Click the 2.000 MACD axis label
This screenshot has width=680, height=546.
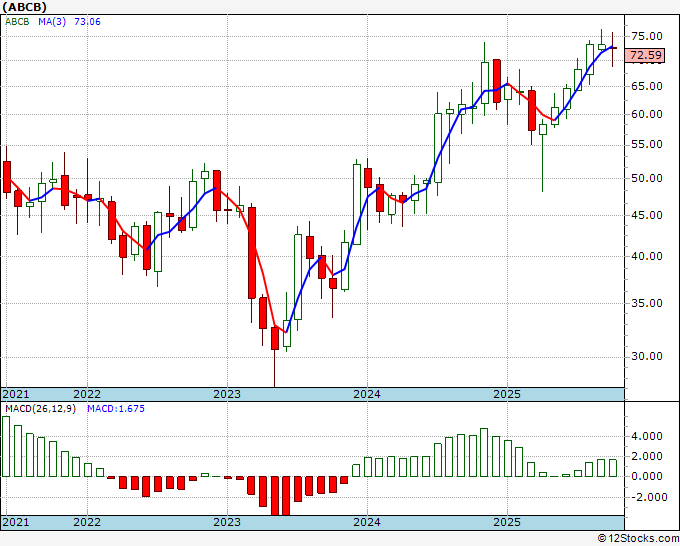click(647, 456)
